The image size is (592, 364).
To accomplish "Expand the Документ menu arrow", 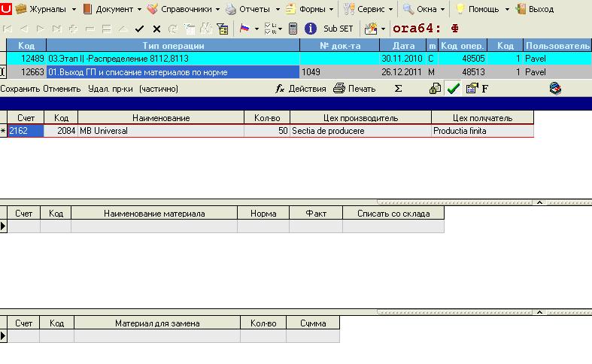I will [x=139, y=10].
